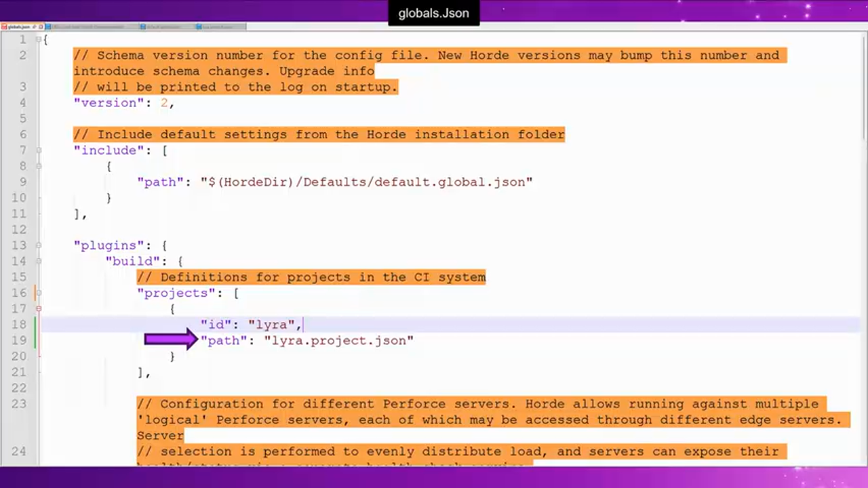Collapse the "include" array fold marker
Viewport: 868px width, 488px height.
pos(39,150)
